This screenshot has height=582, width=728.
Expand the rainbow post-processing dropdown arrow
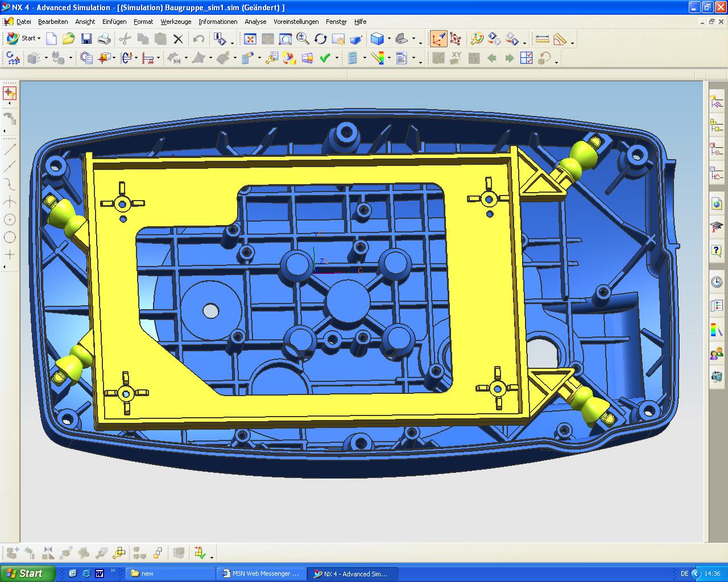(389, 59)
